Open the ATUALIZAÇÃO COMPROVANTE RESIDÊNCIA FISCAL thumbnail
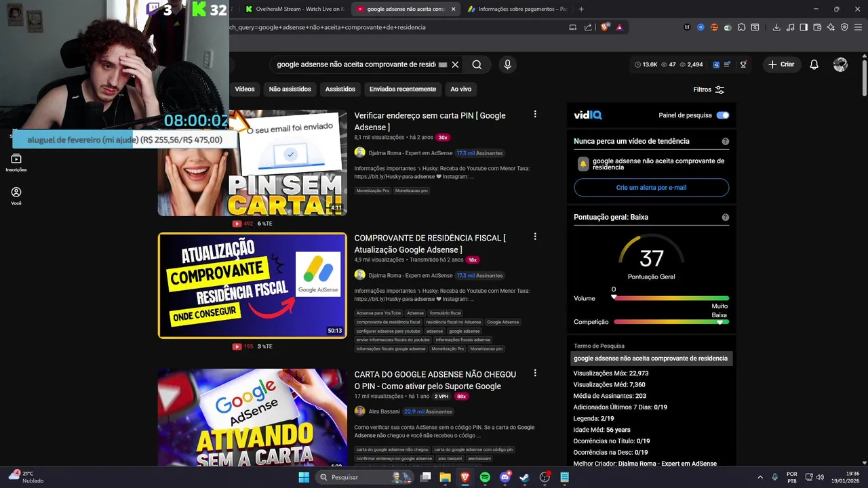This screenshot has width=868, height=488. [x=252, y=285]
